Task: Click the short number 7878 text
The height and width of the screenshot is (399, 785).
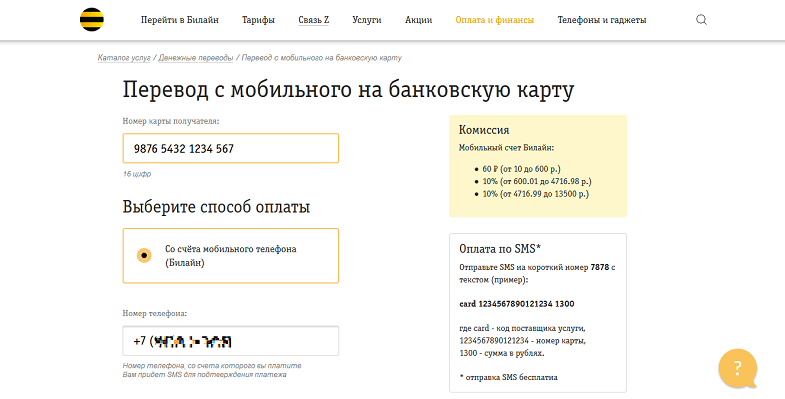Action: 600,267
